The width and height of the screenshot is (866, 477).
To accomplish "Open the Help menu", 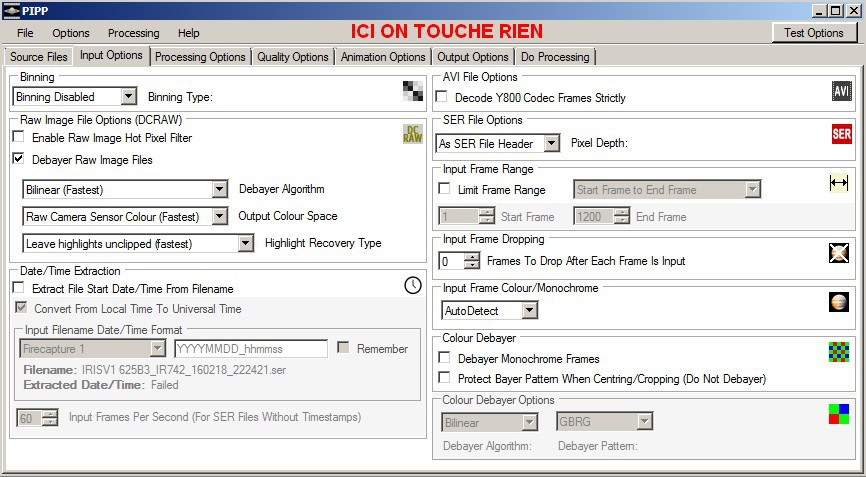I will tap(188, 33).
